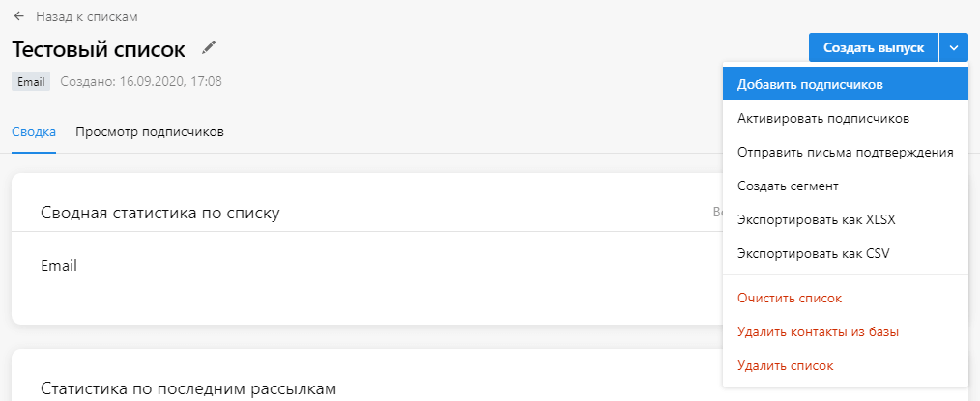Select Добавить подписчиков menu item
Viewport: 980px width, 401px height.
coord(810,84)
